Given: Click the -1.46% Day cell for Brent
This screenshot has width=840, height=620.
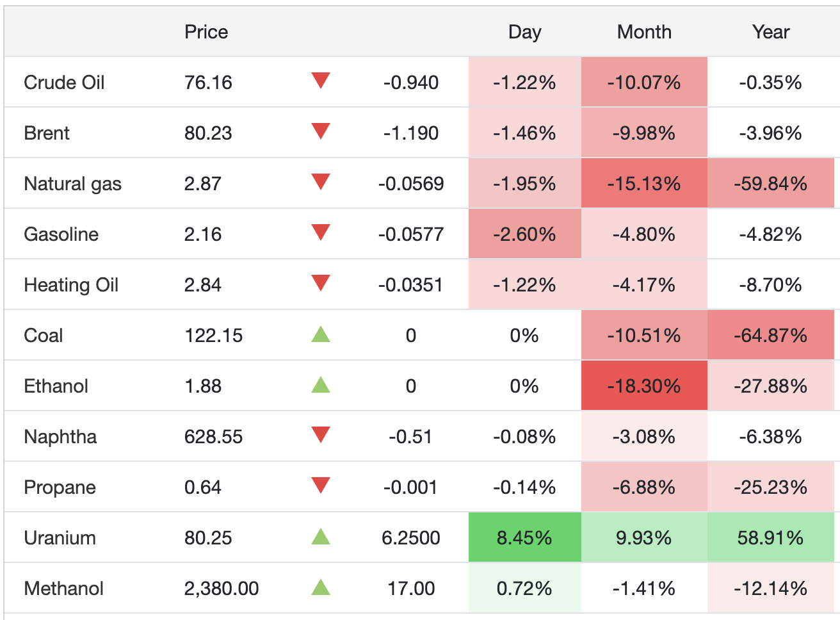Looking at the screenshot, I should click(525, 133).
